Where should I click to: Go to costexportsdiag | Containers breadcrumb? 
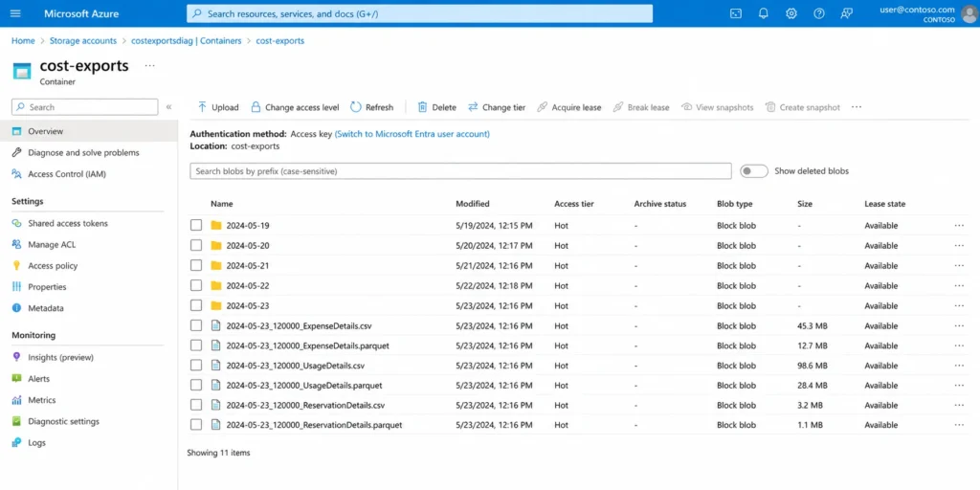pyautogui.click(x=187, y=40)
